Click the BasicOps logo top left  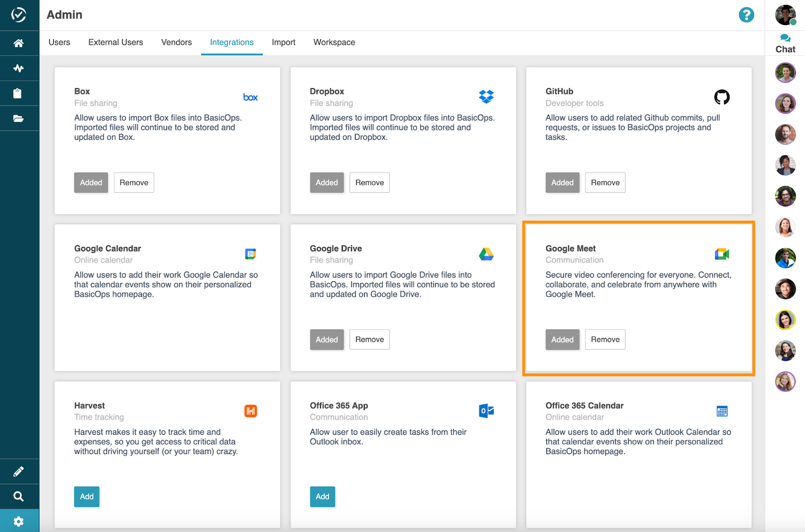[x=19, y=15]
